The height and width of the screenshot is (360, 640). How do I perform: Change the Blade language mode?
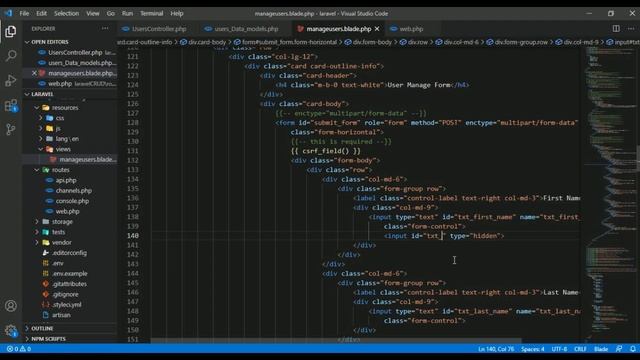pos(601,349)
